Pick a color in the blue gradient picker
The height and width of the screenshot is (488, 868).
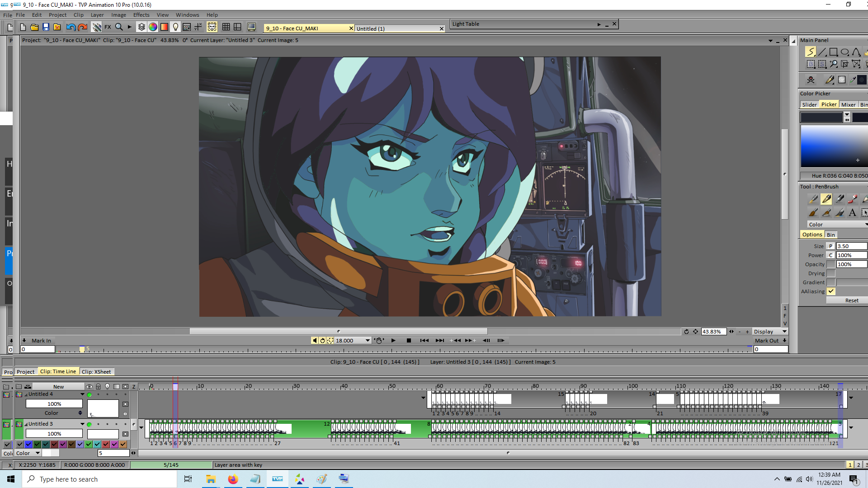pos(834,146)
